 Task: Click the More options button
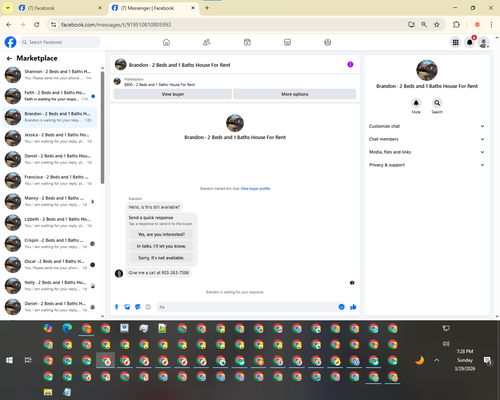295,94
